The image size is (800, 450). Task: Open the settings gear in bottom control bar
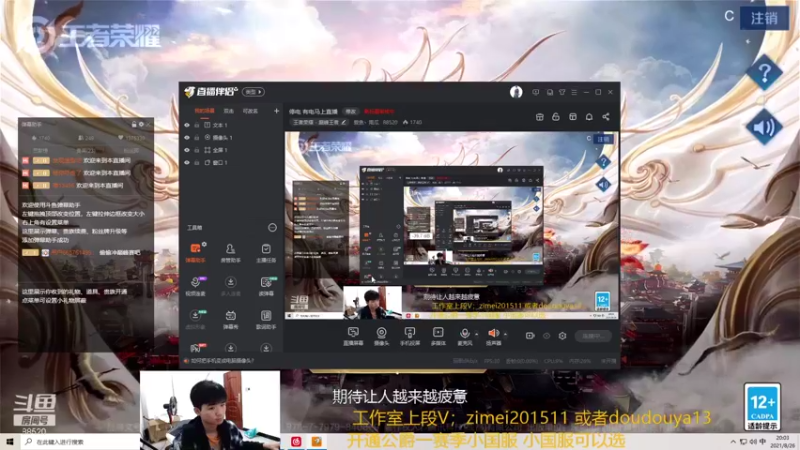point(562,336)
